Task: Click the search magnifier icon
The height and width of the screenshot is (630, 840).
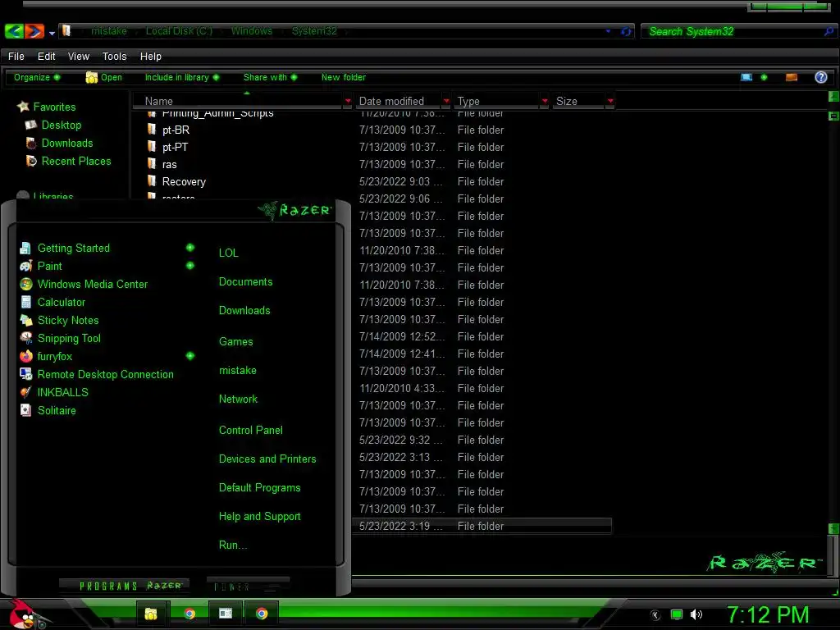Action: click(829, 32)
